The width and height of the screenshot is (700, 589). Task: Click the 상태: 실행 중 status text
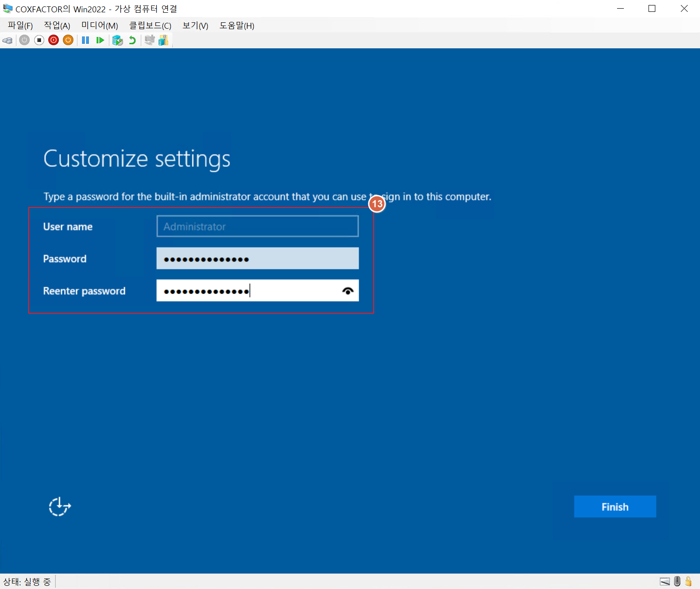(x=27, y=582)
